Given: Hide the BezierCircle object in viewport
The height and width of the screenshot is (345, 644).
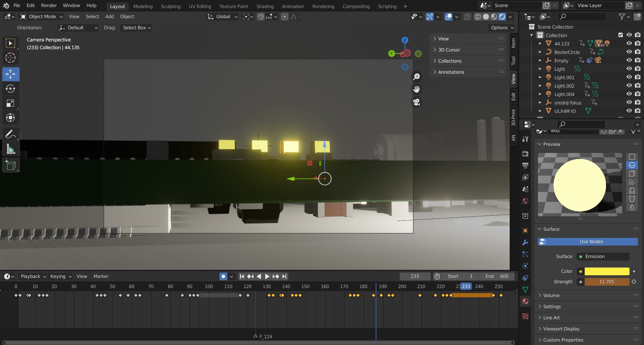Looking at the screenshot, I should (629, 52).
